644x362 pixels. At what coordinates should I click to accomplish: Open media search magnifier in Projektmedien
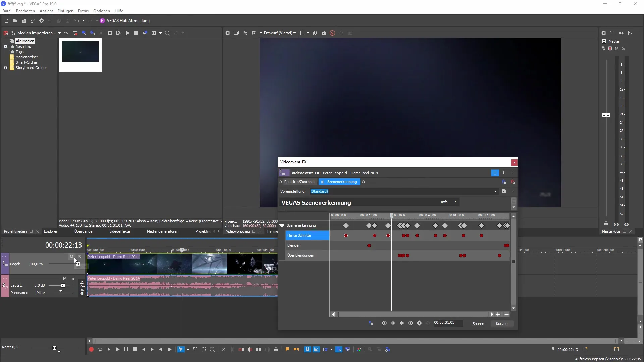[167, 33]
